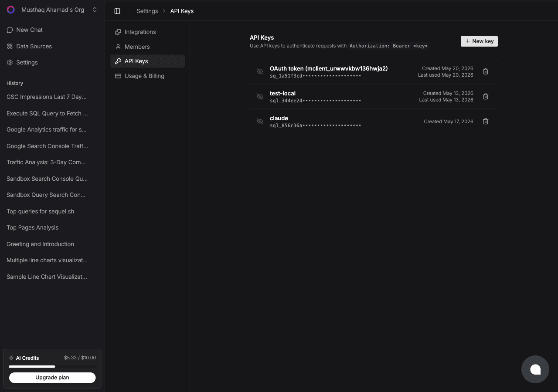Screen dimensions: 558x392
Task: Click the Data Sources grid icon
Action: [x=10, y=46]
